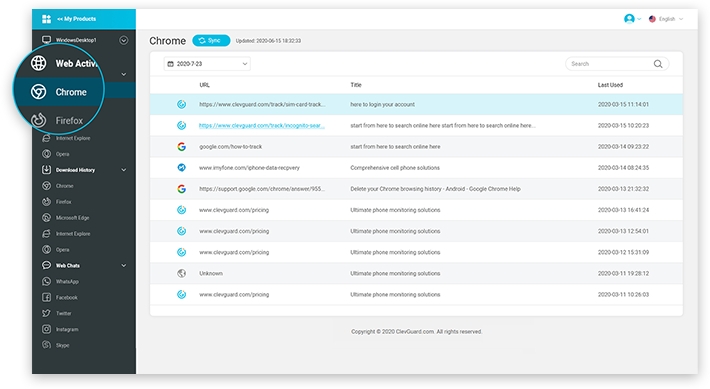Open the 2020-7-23 date dropdown
Viewport: 710px width, 389px height.
coord(207,64)
